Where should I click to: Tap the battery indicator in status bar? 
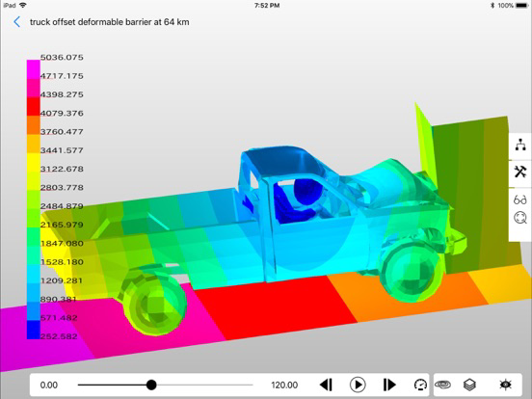[521, 5]
